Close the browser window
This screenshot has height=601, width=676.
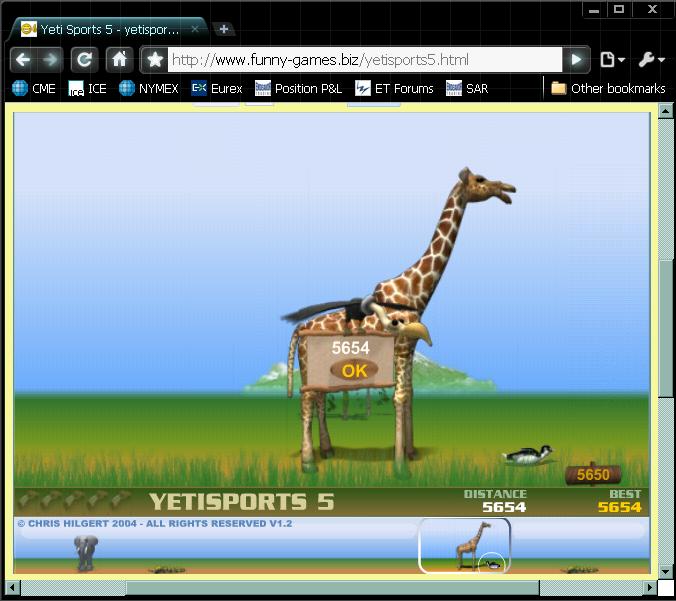click(x=653, y=9)
